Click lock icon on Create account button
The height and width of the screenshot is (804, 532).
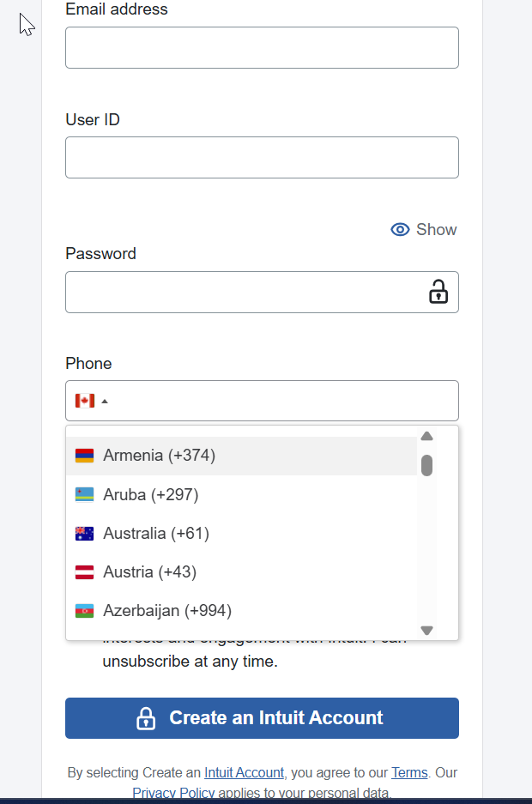(x=146, y=718)
